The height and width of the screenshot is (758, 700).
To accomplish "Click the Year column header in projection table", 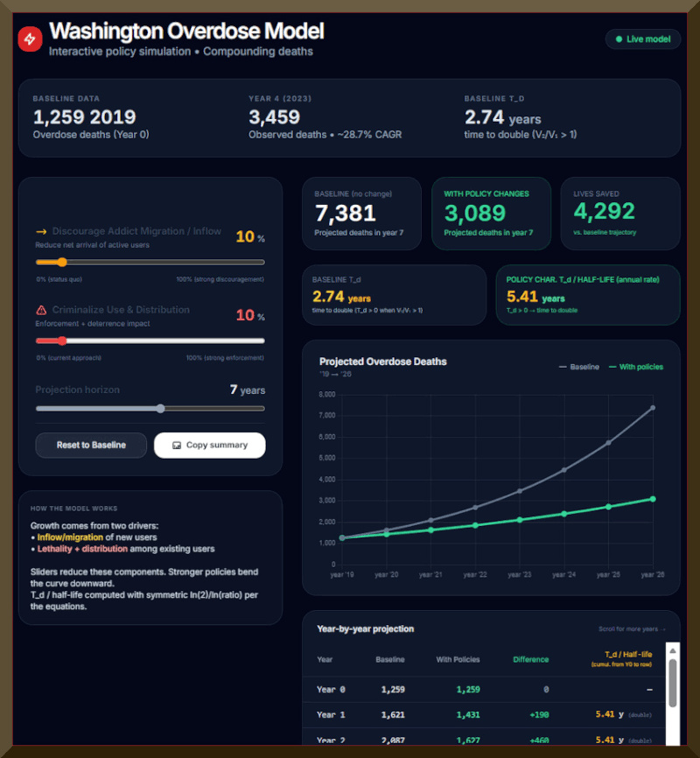I will click(x=325, y=659).
